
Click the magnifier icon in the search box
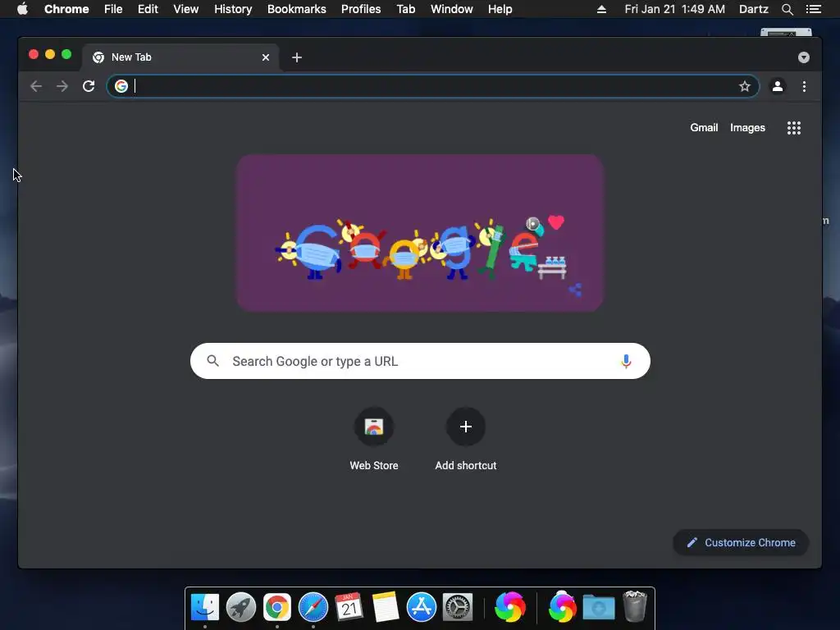(212, 361)
